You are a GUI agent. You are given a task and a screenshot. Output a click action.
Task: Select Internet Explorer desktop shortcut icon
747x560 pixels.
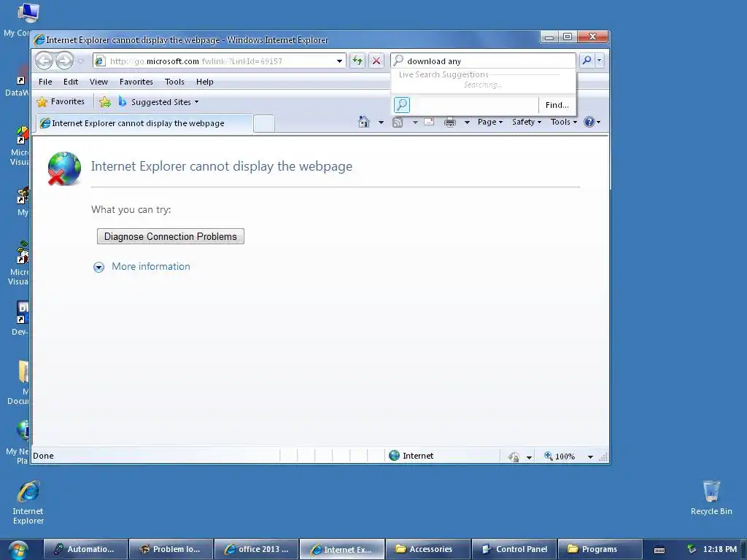click(28, 502)
